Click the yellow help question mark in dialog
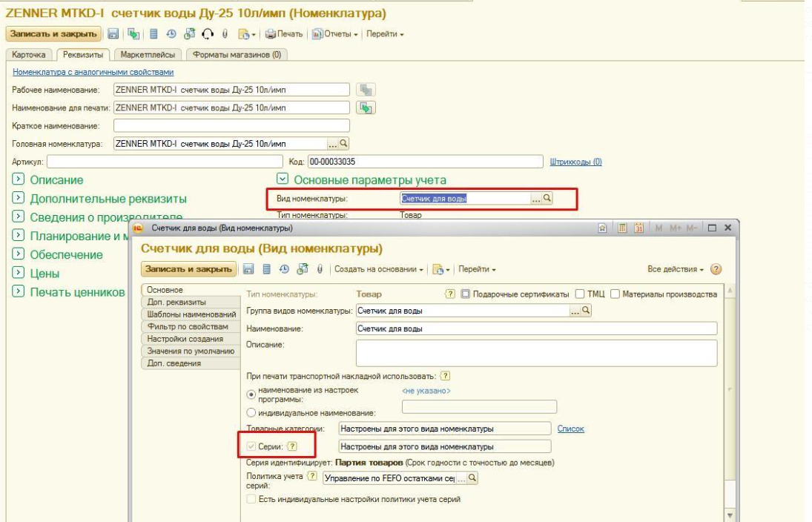The image size is (812, 522). click(716, 269)
